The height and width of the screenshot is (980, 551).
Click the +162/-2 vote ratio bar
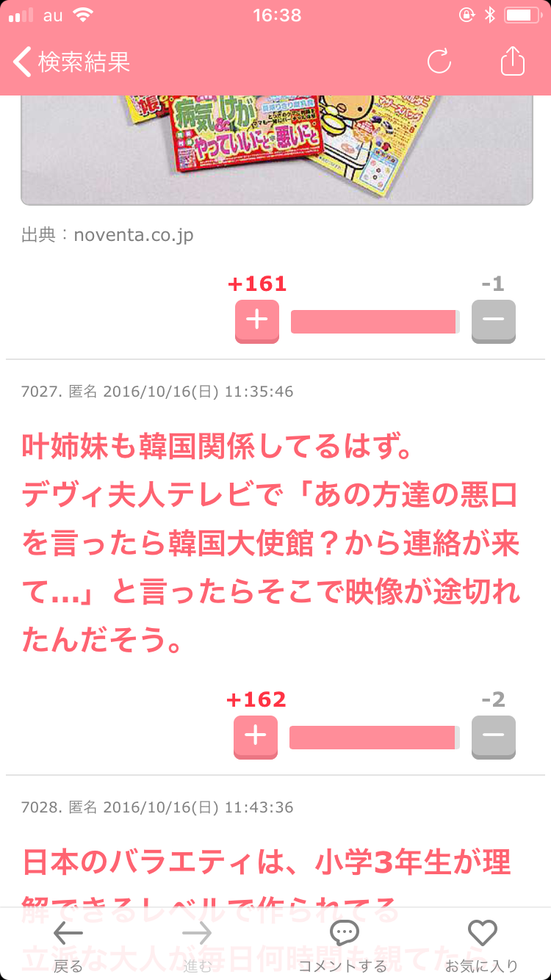pos(375,738)
